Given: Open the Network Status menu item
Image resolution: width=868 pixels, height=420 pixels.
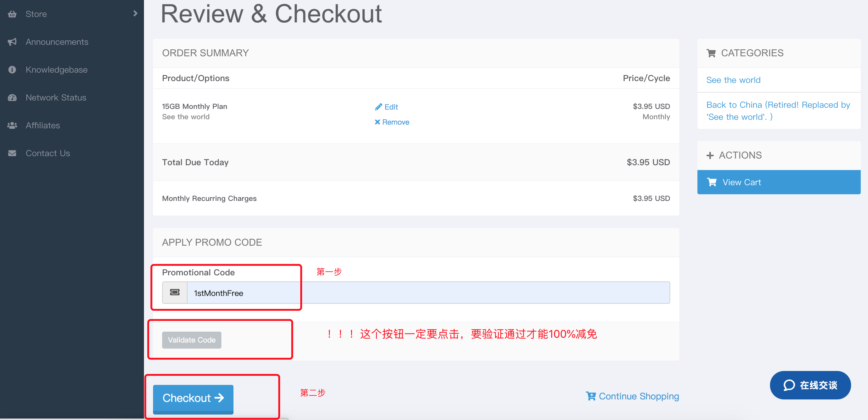Looking at the screenshot, I should (56, 98).
